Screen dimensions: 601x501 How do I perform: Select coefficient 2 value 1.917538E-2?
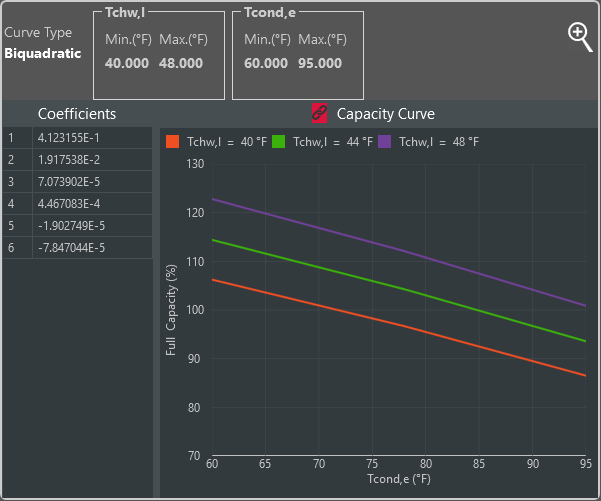coord(68,160)
